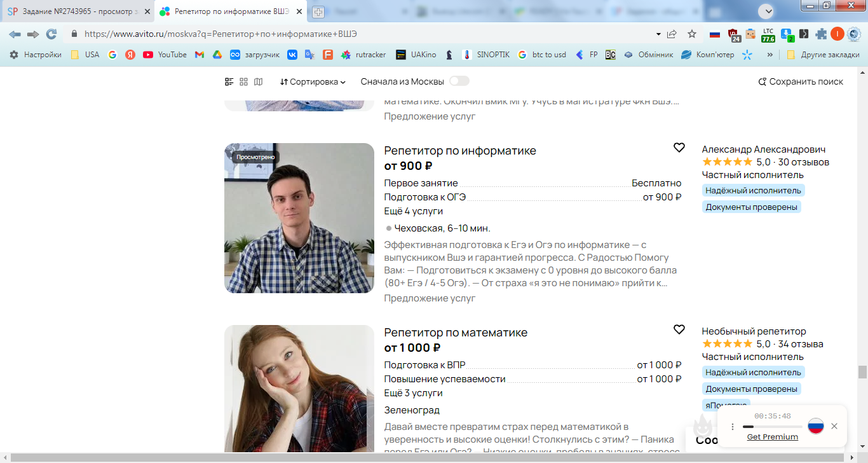
Task: Open the Google Drive bookmark icon
Action: [x=217, y=55]
